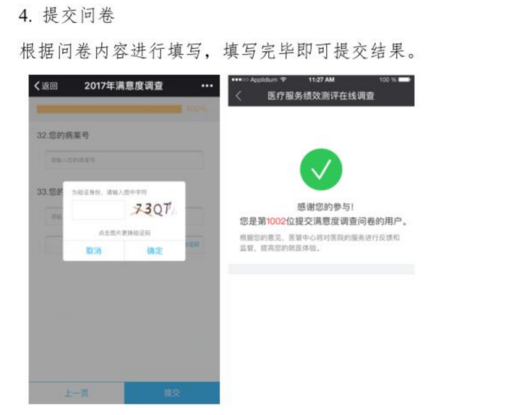This screenshot has height=415, width=532.
Task: Click the 病案号 input field
Action: pos(124,160)
